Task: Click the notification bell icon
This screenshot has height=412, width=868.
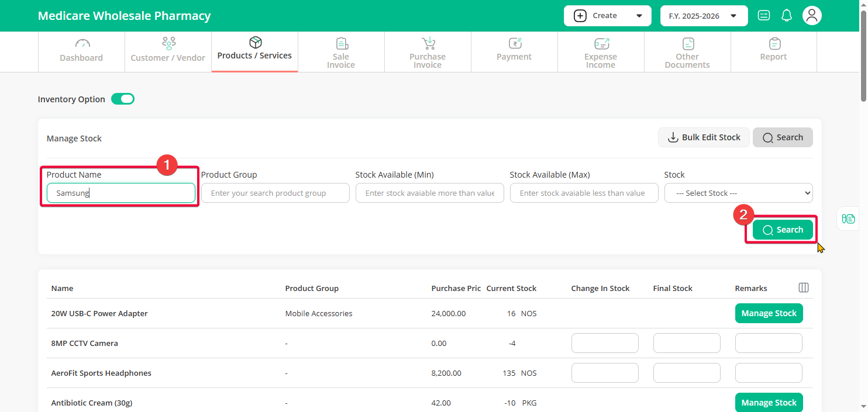Action: pos(787,16)
